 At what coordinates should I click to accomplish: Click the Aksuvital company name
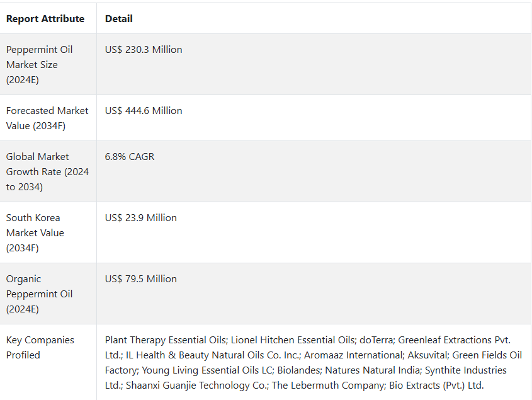(x=427, y=355)
